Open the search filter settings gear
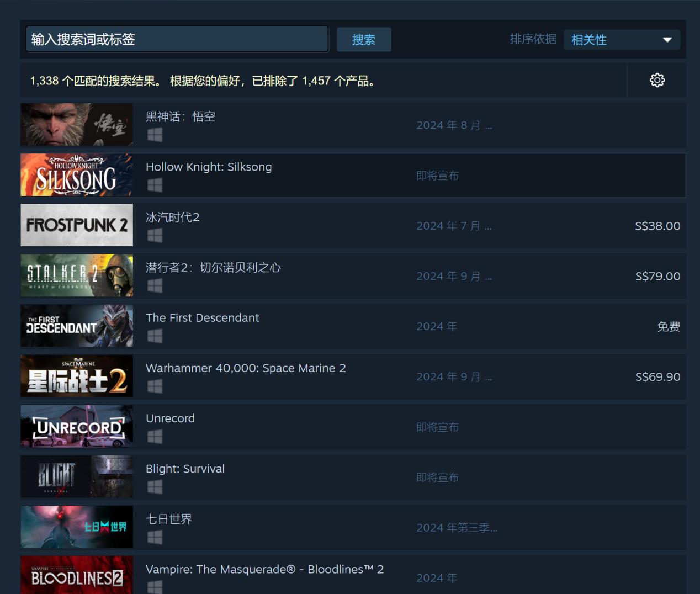The height and width of the screenshot is (594, 700). pos(657,80)
